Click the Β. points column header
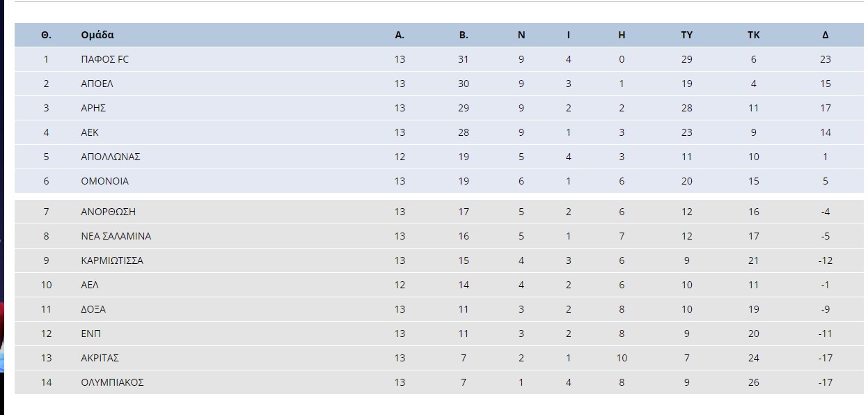 [464, 35]
